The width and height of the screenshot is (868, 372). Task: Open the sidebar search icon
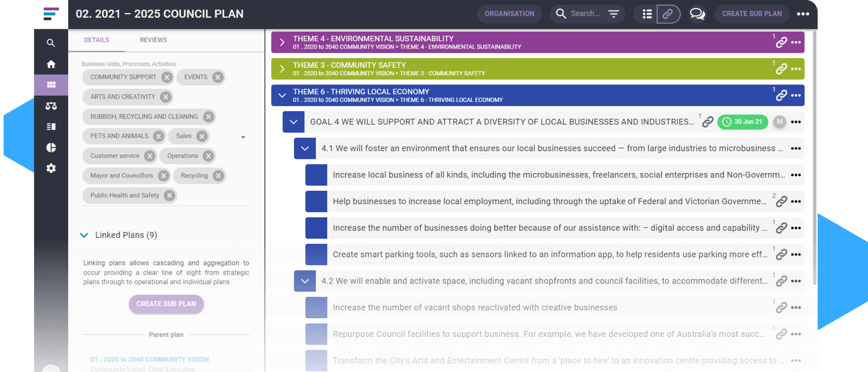click(51, 43)
